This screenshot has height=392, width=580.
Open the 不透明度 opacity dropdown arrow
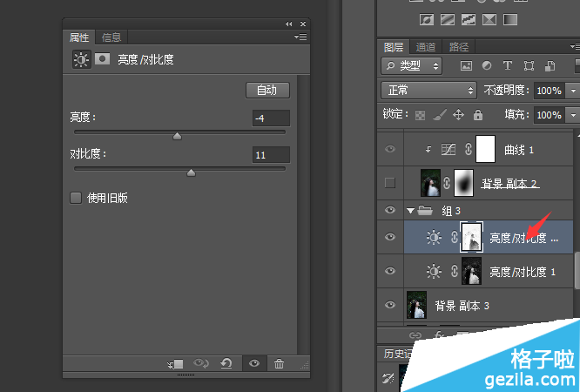tap(572, 91)
